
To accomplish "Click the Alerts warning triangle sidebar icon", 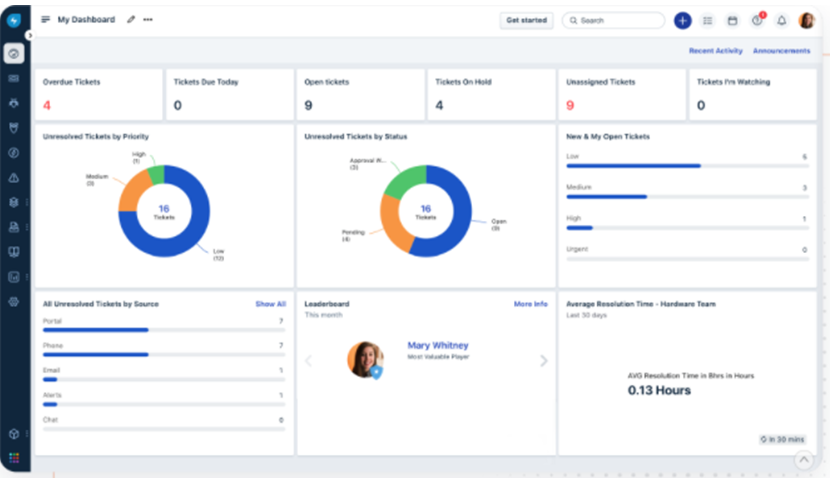I will [x=14, y=177].
